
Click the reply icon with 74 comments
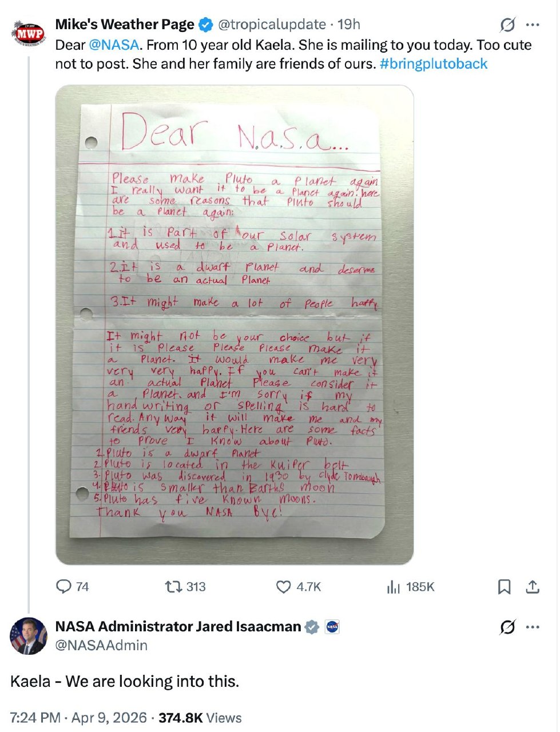pyautogui.click(x=64, y=587)
